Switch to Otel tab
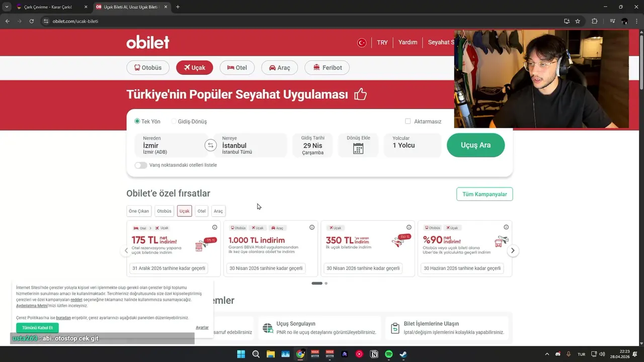The width and height of the screenshot is (644, 362). (x=237, y=68)
